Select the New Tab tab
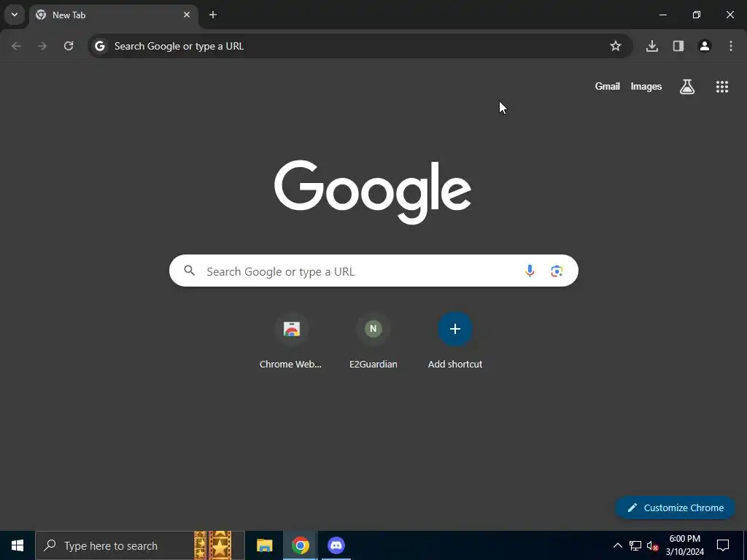The height and width of the screenshot is (560, 747). [113, 15]
